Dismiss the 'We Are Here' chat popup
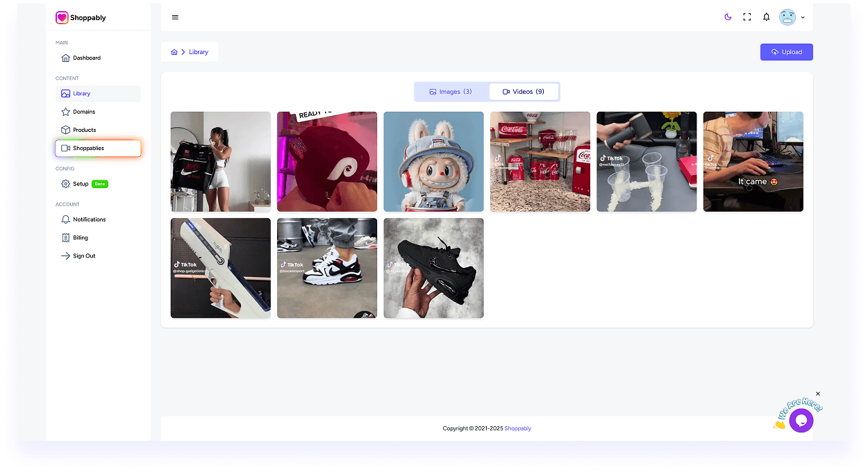 tap(818, 394)
